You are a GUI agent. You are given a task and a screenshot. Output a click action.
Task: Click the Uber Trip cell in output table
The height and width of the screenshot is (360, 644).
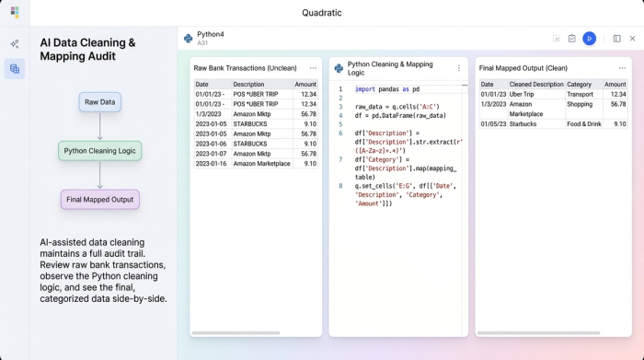(536, 94)
